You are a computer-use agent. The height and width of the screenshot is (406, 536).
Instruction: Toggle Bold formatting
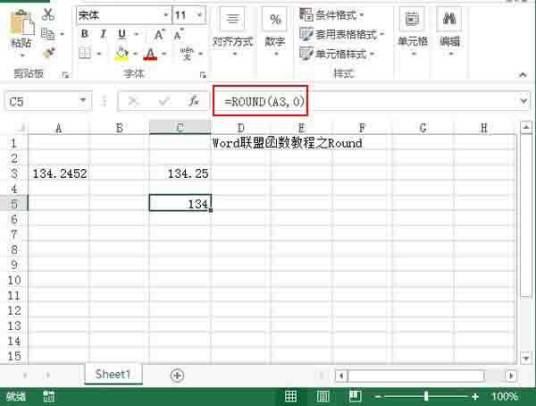coord(85,34)
